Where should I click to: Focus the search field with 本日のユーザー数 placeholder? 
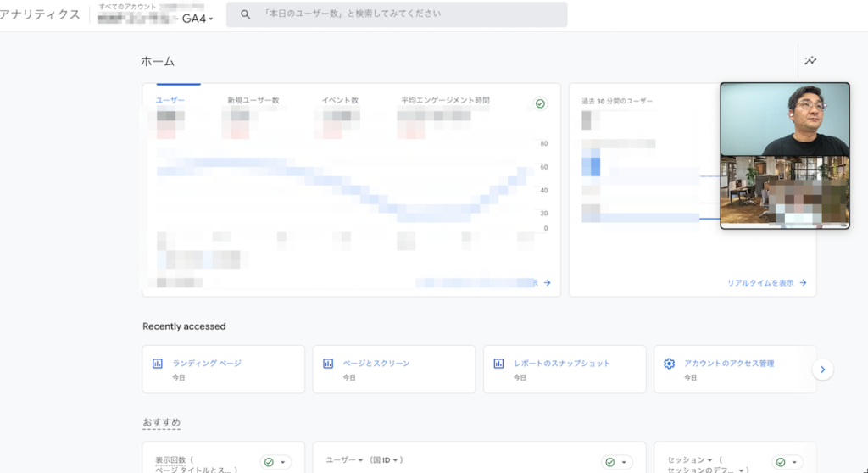(407, 14)
